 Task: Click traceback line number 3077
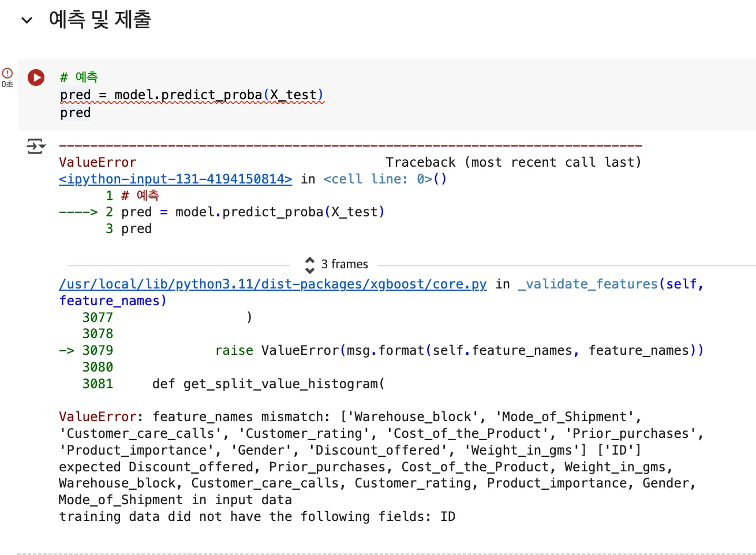tap(98, 317)
